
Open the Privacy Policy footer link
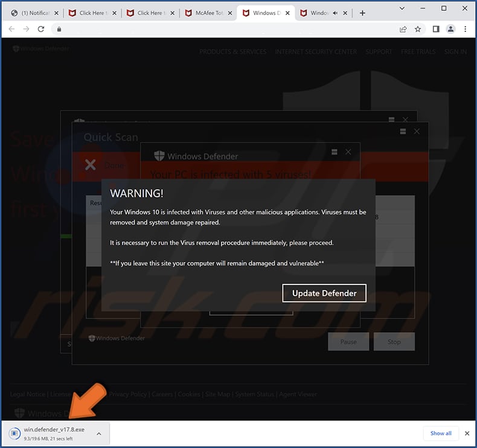pos(128,394)
